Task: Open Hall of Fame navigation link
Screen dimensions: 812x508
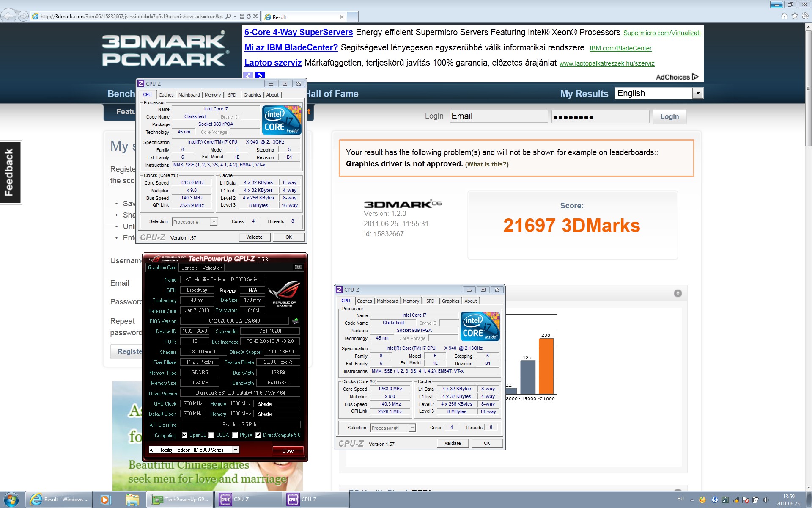Action: (332, 94)
